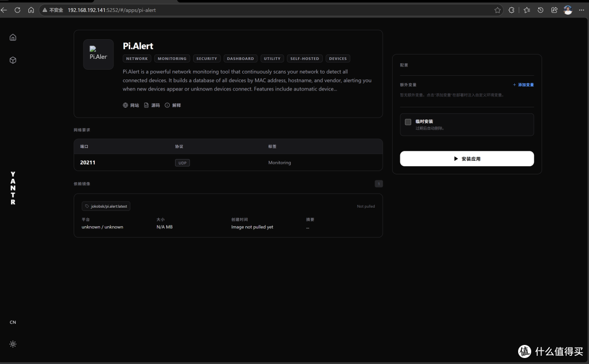Open the browser profile avatar
This screenshot has height=364, width=589.
pyautogui.click(x=568, y=10)
